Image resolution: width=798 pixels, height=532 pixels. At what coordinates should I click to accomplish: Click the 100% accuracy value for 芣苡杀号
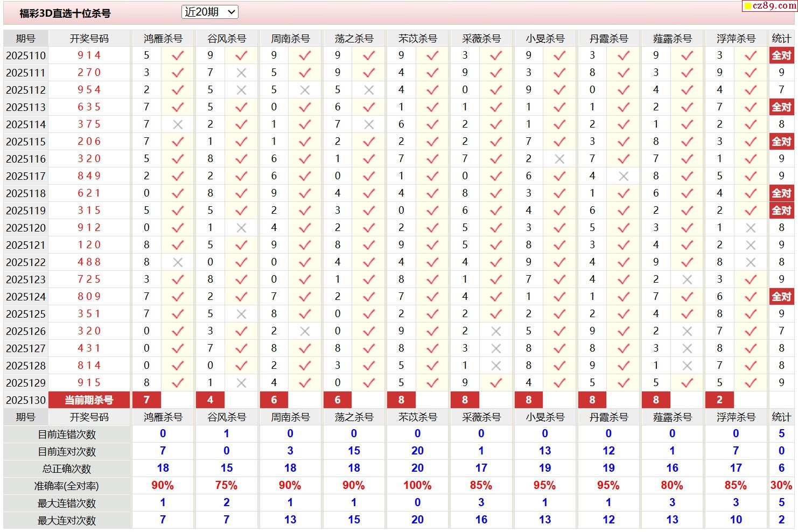(x=417, y=486)
